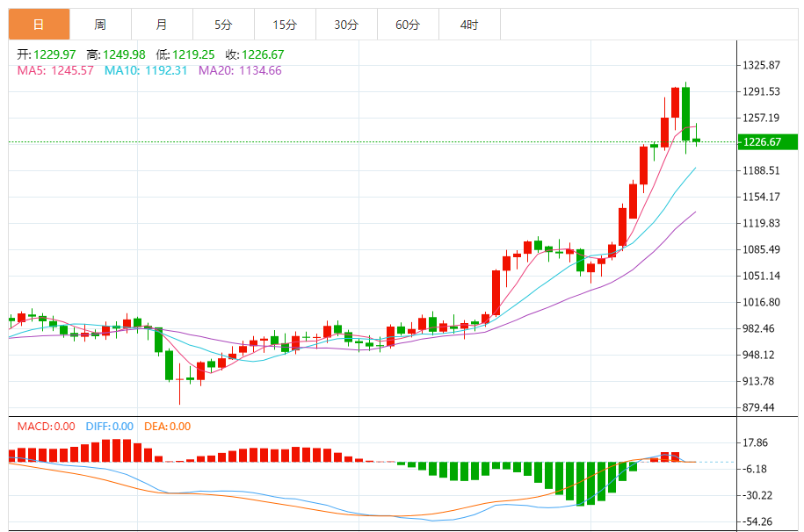The image size is (804, 532).
Task: Click the 1154.17 price axis label
Action: coord(762,197)
